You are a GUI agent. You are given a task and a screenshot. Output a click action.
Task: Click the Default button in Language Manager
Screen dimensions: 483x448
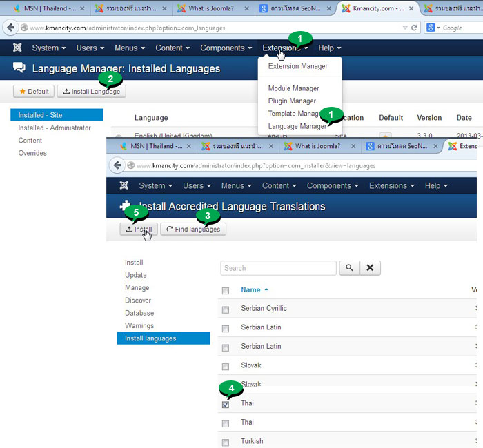(34, 92)
